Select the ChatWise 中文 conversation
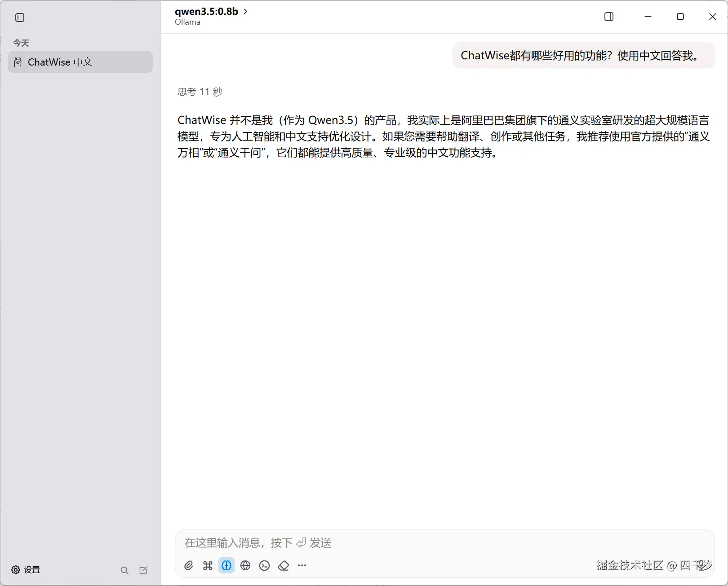Image resolution: width=728 pixels, height=586 pixels. point(80,62)
